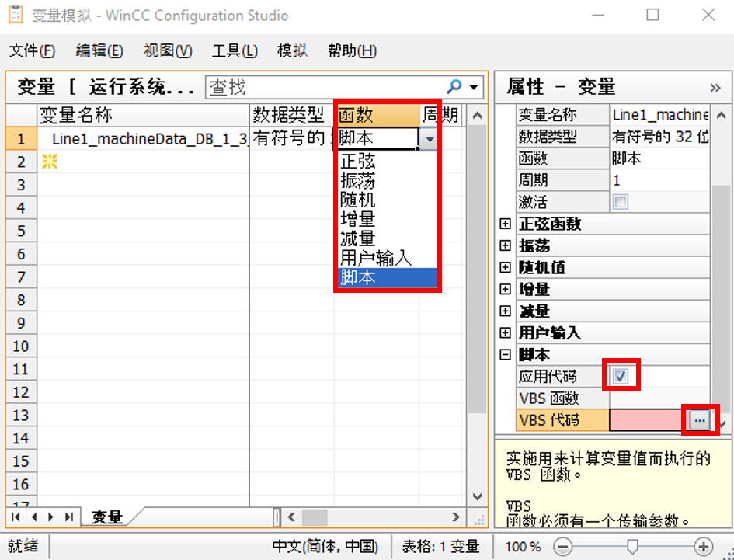Click the zoom slider handle
Image resolution: width=734 pixels, height=560 pixels.
[x=632, y=546]
